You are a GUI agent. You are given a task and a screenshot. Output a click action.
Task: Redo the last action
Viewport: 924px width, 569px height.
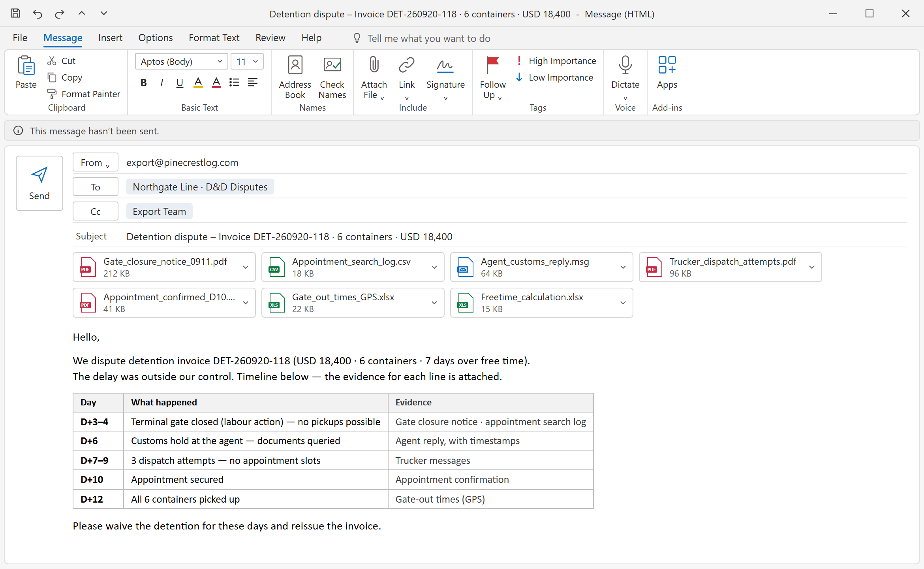(x=60, y=14)
